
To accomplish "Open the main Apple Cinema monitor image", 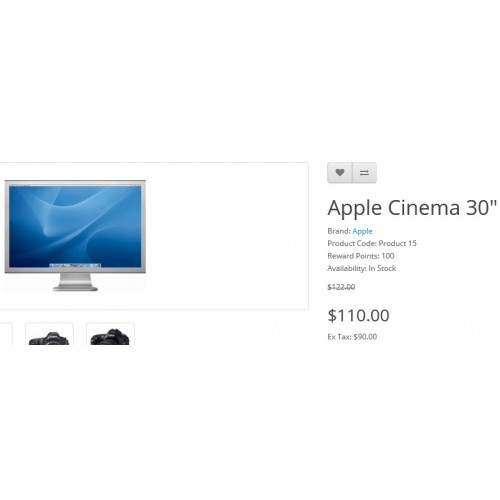I will click(x=75, y=235).
